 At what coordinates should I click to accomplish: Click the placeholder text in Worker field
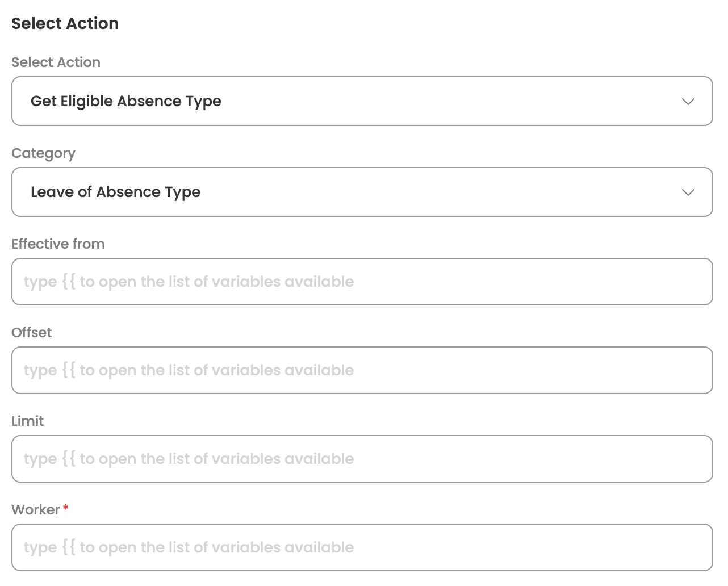coord(189,547)
